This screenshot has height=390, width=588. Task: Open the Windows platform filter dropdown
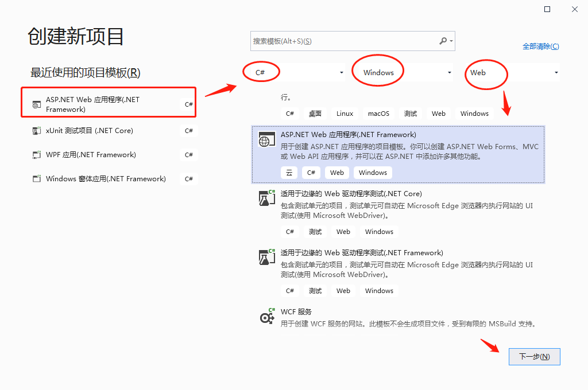coord(406,72)
